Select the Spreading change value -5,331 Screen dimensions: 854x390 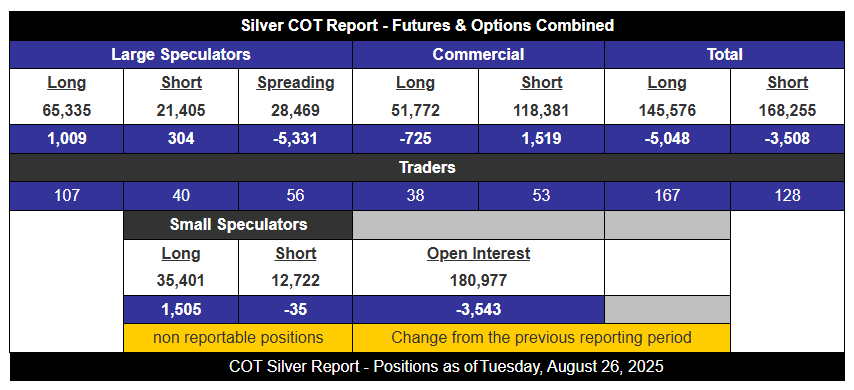[x=295, y=139]
